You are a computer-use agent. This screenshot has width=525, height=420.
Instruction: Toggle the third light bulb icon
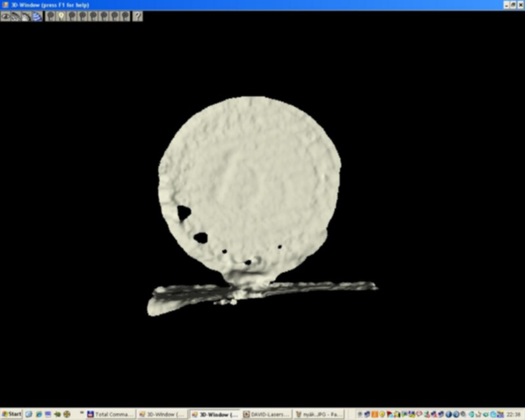[72, 16]
